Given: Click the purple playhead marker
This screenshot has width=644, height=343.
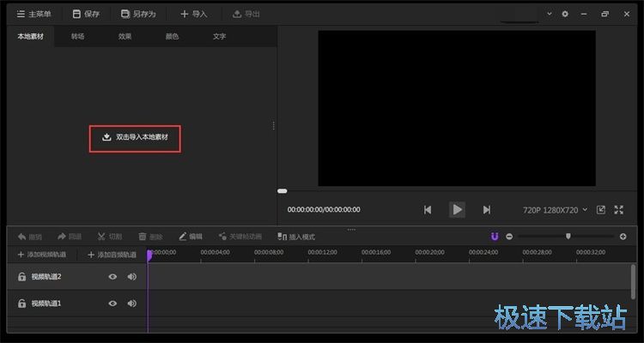Looking at the screenshot, I should (x=149, y=256).
